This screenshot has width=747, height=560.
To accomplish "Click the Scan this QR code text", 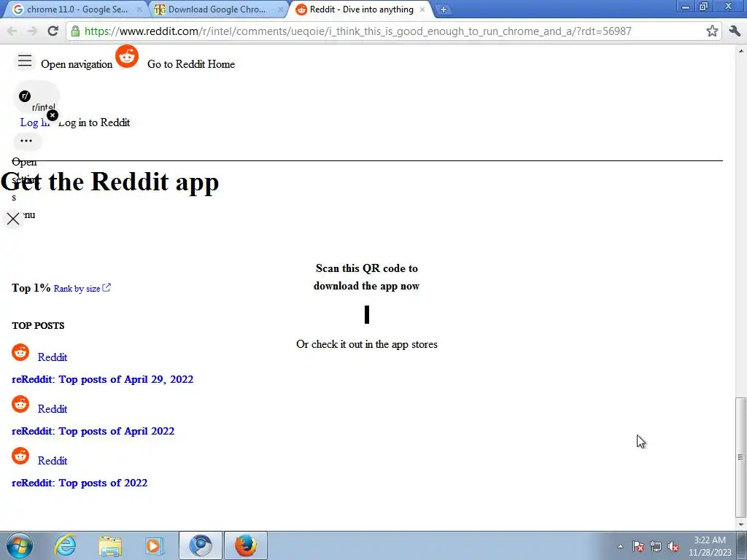I will [x=367, y=277].
